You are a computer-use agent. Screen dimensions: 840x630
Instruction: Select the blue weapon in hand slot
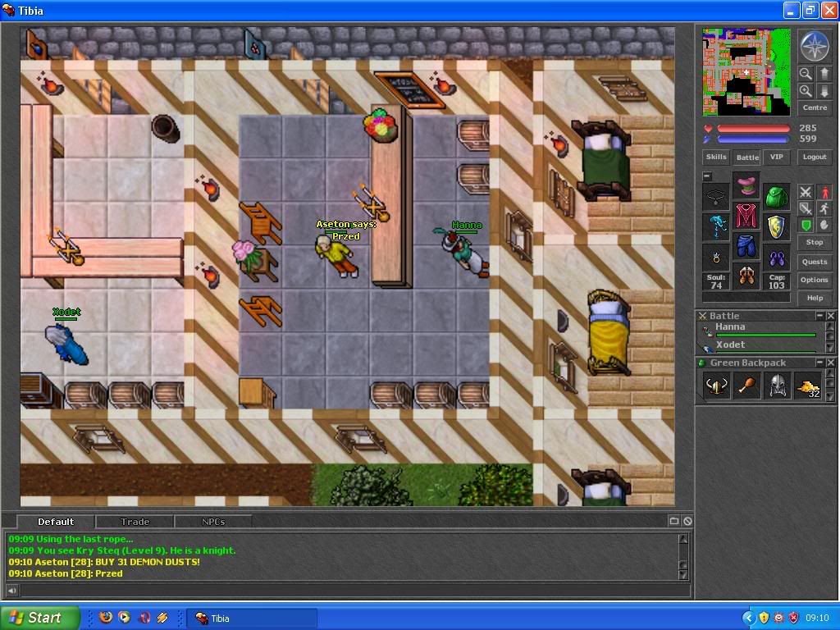(x=716, y=227)
